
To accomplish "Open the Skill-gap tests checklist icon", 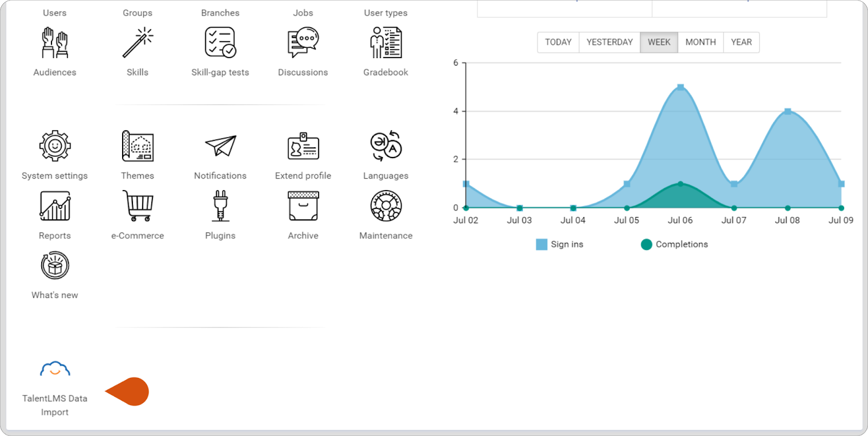I will tap(220, 43).
